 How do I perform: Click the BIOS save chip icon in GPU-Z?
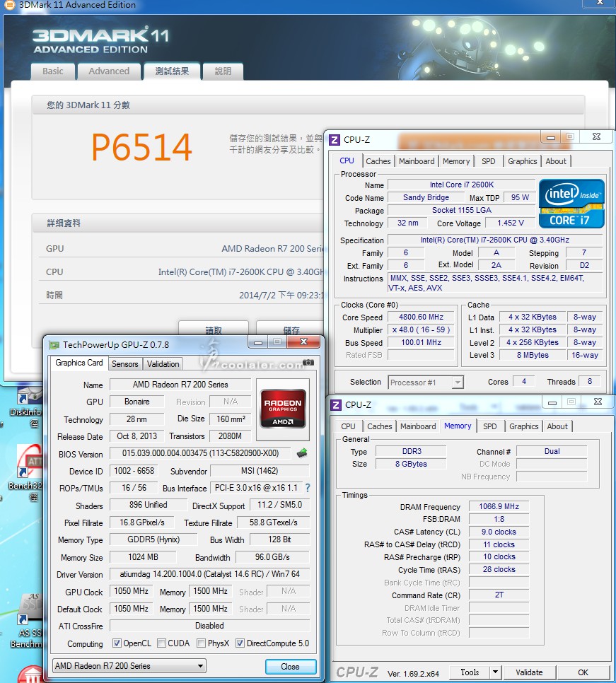pyautogui.click(x=302, y=453)
